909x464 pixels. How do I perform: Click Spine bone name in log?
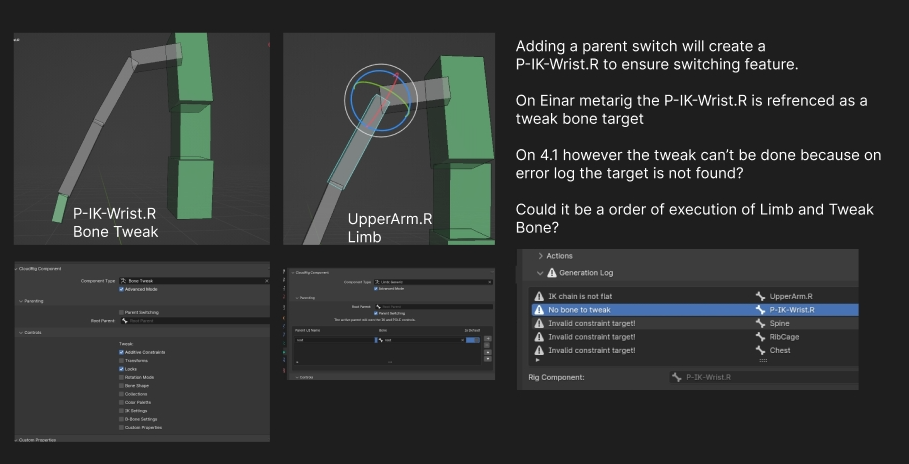(780, 323)
